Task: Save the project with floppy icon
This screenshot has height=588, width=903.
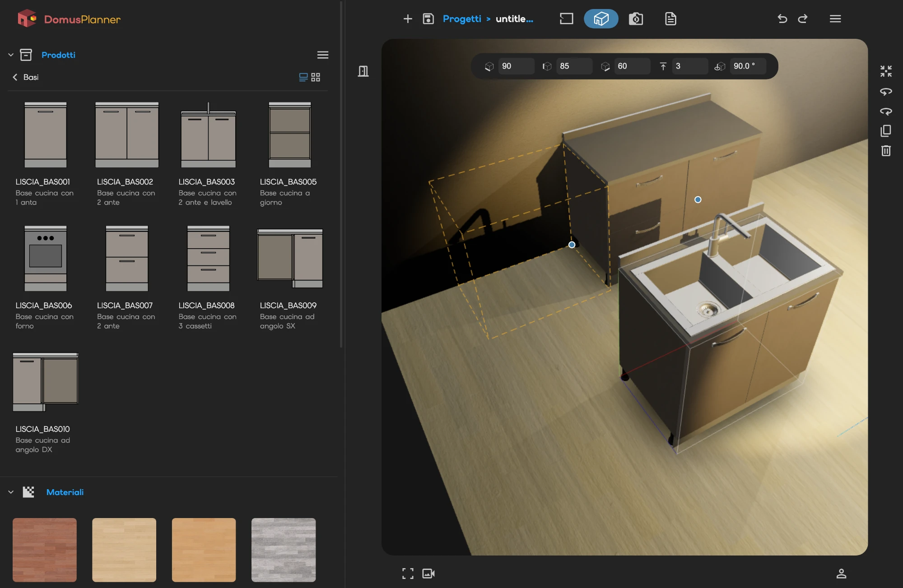Action: click(x=428, y=19)
